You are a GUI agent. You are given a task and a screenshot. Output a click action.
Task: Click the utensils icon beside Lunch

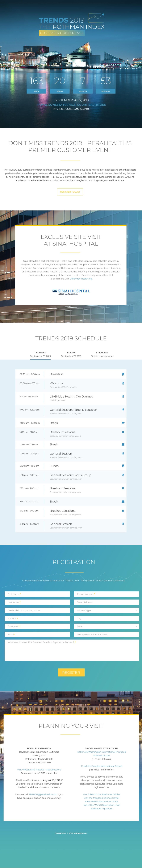coord(123,466)
